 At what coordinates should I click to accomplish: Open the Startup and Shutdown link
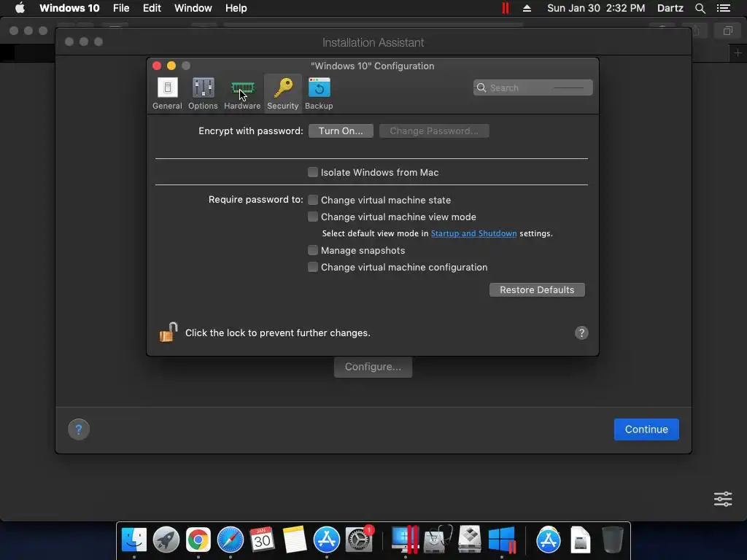pyautogui.click(x=473, y=233)
